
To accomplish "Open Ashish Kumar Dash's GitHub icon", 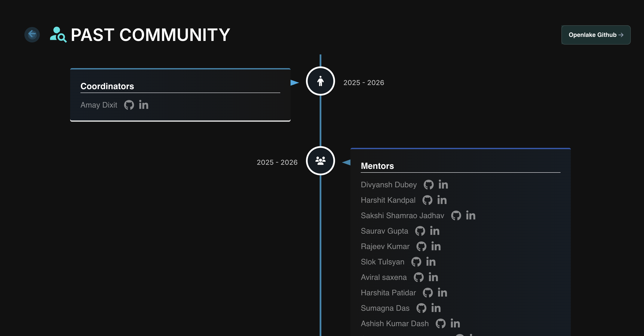I will [x=441, y=324].
